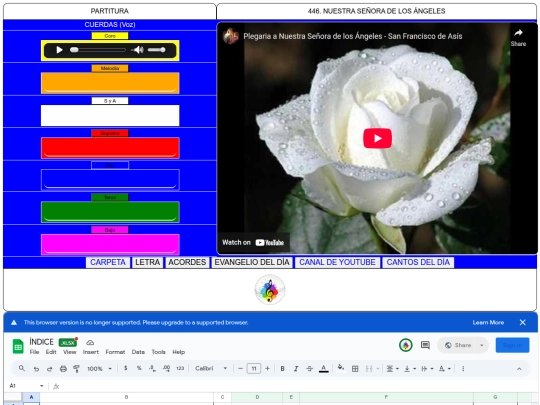
Task: Open the Calibri font dropdown
Action: [x=211, y=368]
